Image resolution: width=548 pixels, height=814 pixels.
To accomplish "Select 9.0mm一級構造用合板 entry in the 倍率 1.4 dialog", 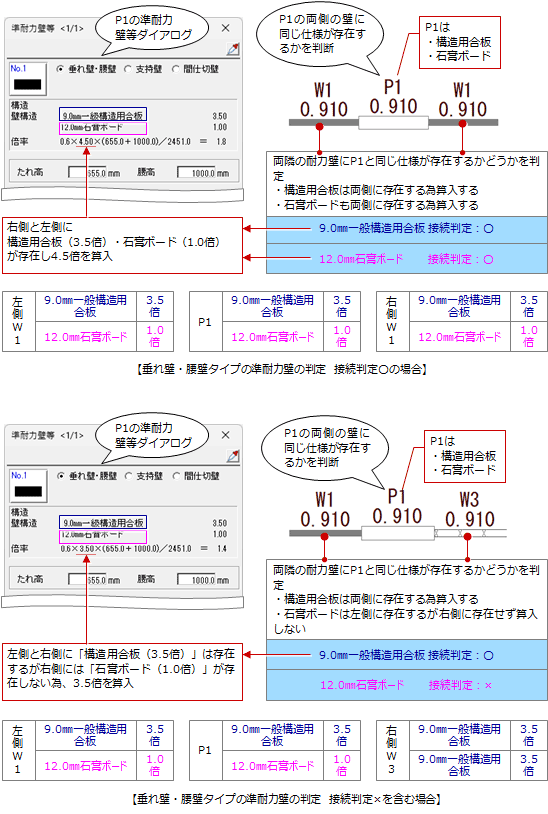I will click(103, 522).
